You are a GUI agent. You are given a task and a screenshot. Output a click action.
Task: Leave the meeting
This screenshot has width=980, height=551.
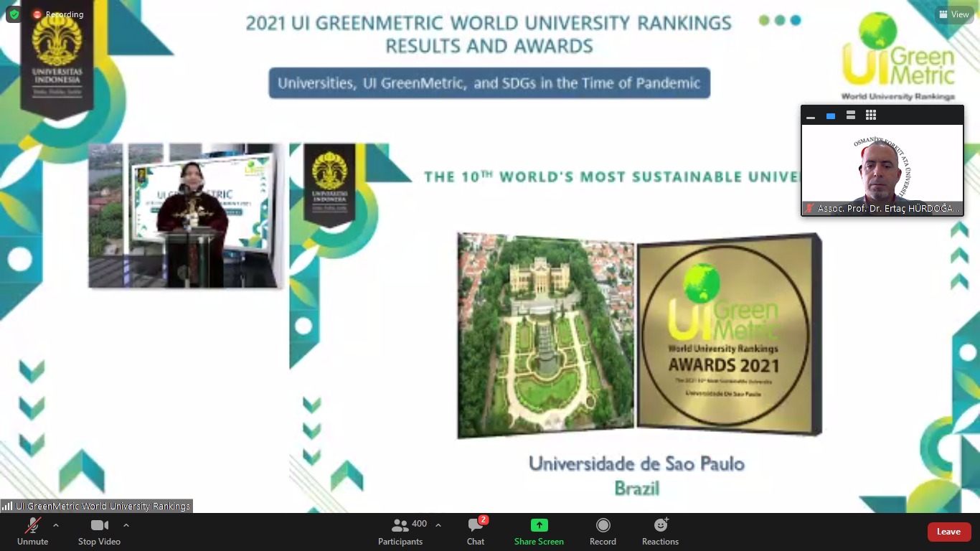(949, 532)
